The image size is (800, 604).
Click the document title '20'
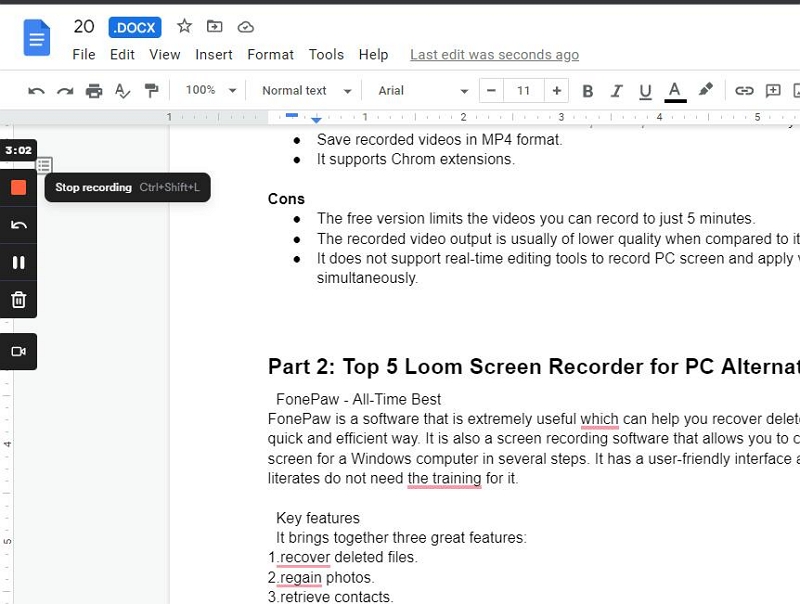pos(84,27)
